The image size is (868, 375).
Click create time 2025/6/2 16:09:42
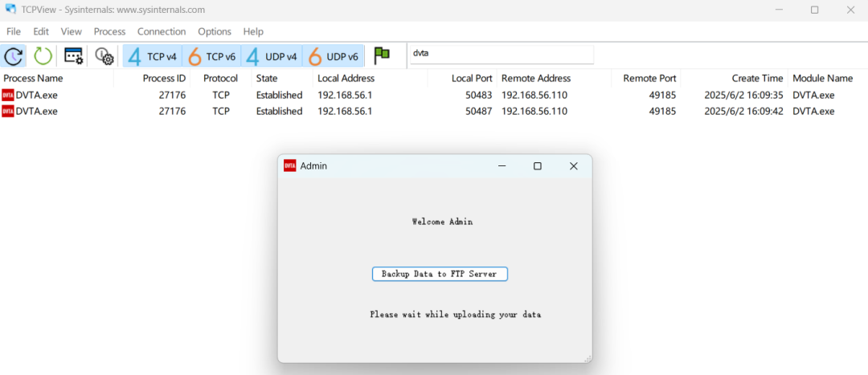coord(743,111)
